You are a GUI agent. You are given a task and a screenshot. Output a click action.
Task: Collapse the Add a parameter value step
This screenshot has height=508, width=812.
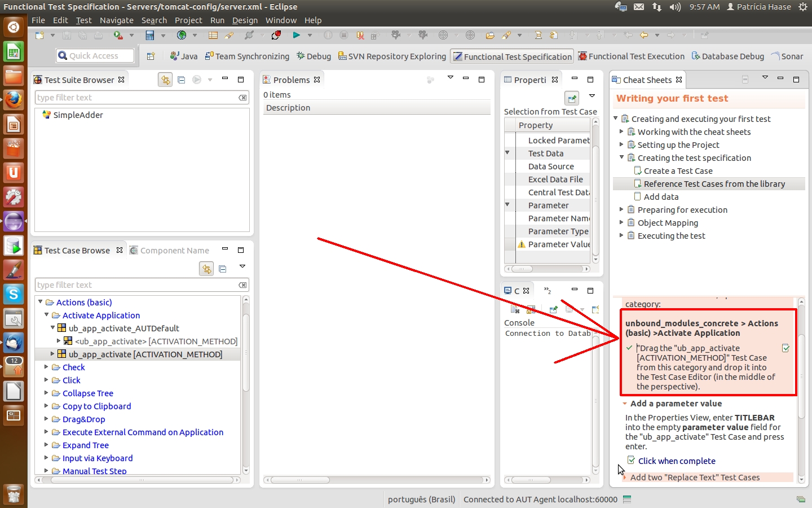pos(625,404)
